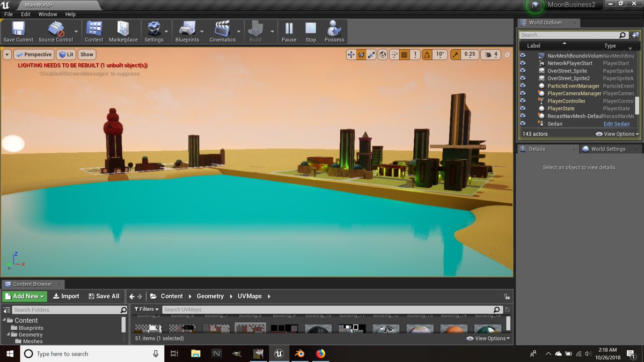Viewport: 644px width, 362px height.
Task: Select the scale gizmo tool in viewport
Action: (x=371, y=55)
